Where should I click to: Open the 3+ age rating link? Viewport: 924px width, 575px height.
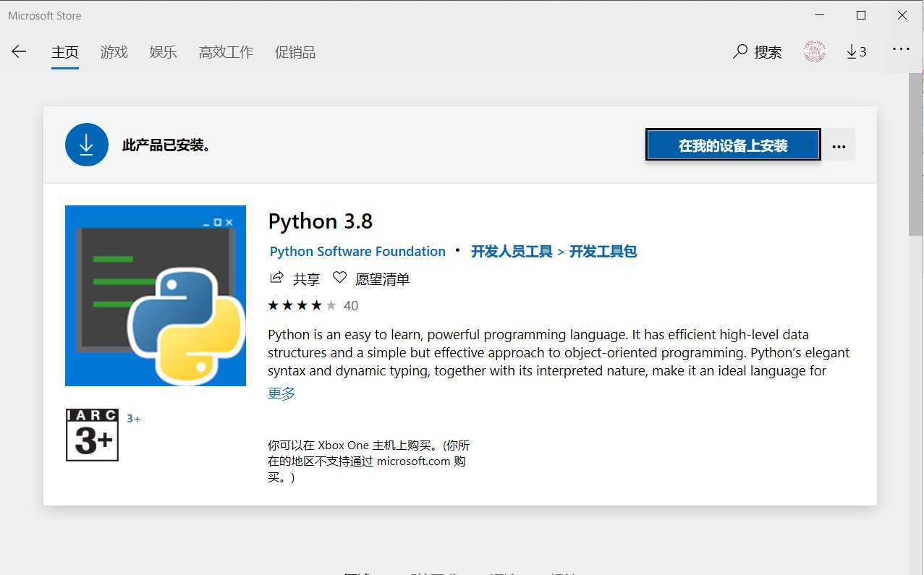(x=134, y=418)
